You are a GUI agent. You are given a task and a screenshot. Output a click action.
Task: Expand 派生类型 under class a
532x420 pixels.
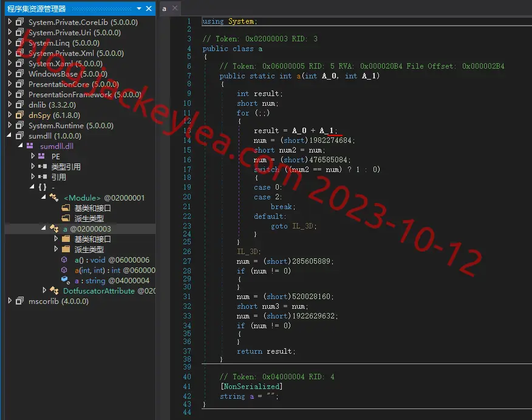[56, 249]
